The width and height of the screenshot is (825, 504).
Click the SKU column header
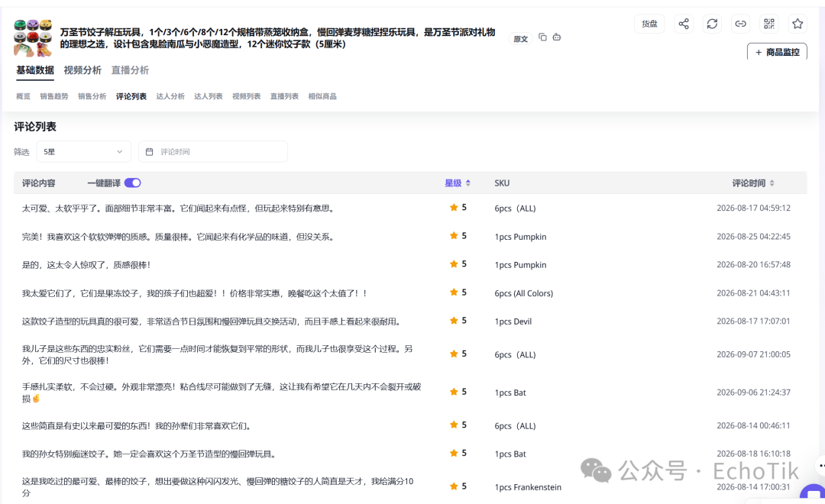click(502, 183)
